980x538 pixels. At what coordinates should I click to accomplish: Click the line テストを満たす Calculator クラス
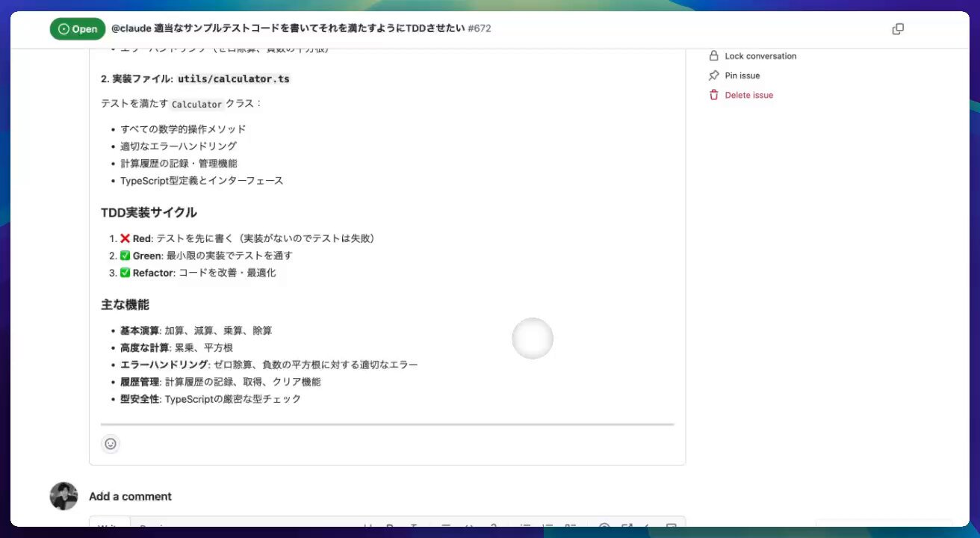(182, 104)
